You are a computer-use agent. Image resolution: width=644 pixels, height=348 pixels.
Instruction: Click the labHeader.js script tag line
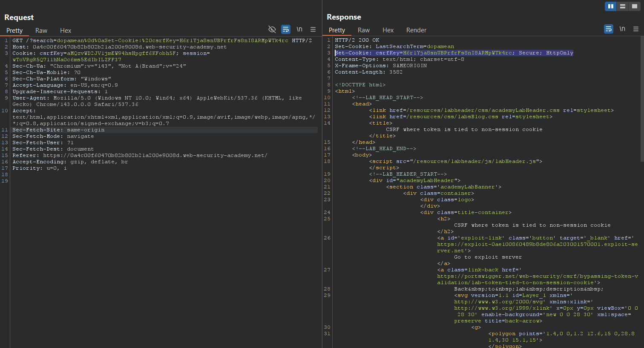click(x=456, y=161)
